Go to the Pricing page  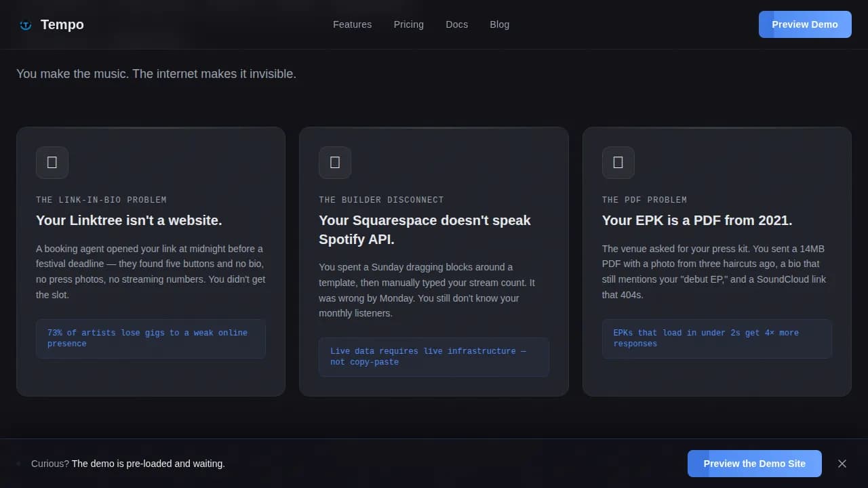[x=408, y=24]
